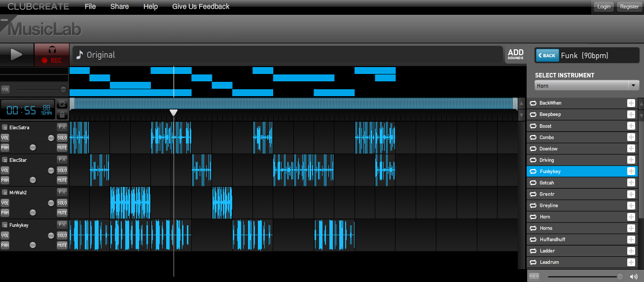The image size is (644, 282).
Task: Click the Original song title field
Action: tap(287, 55)
